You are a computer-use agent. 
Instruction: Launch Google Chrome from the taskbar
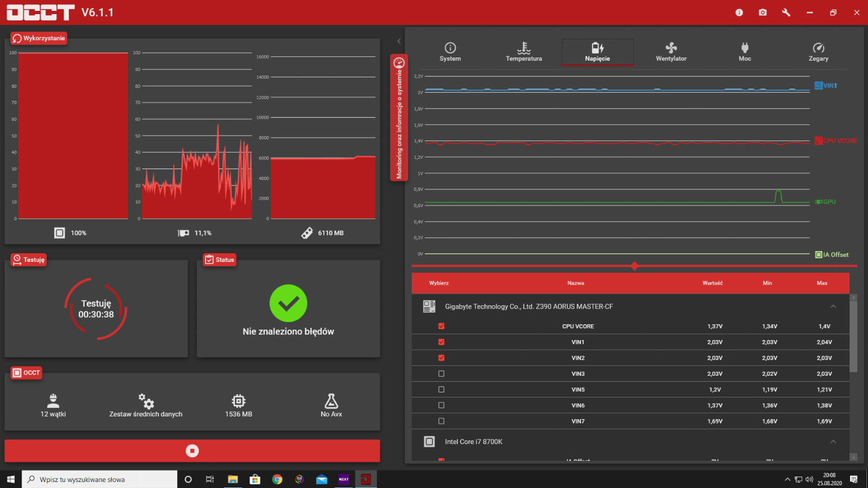[x=277, y=479]
